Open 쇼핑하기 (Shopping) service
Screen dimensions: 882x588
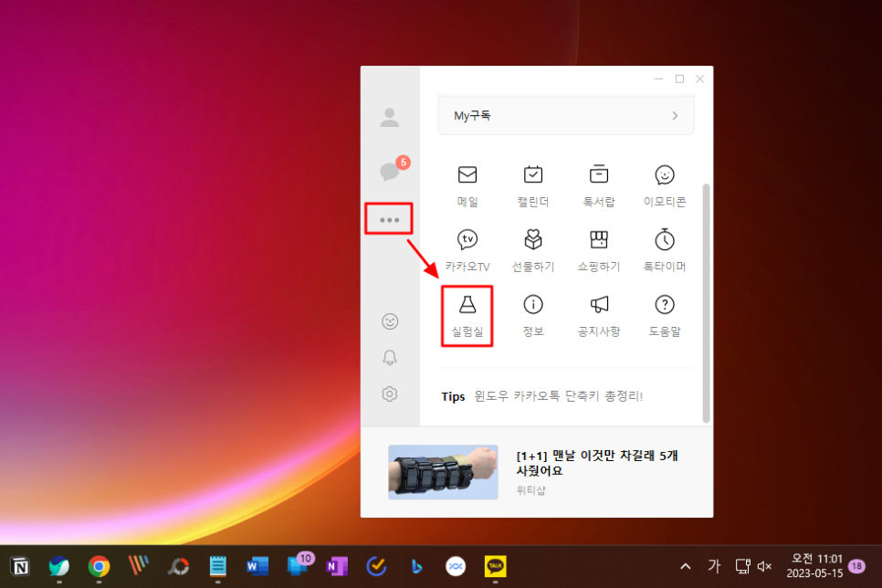599,251
